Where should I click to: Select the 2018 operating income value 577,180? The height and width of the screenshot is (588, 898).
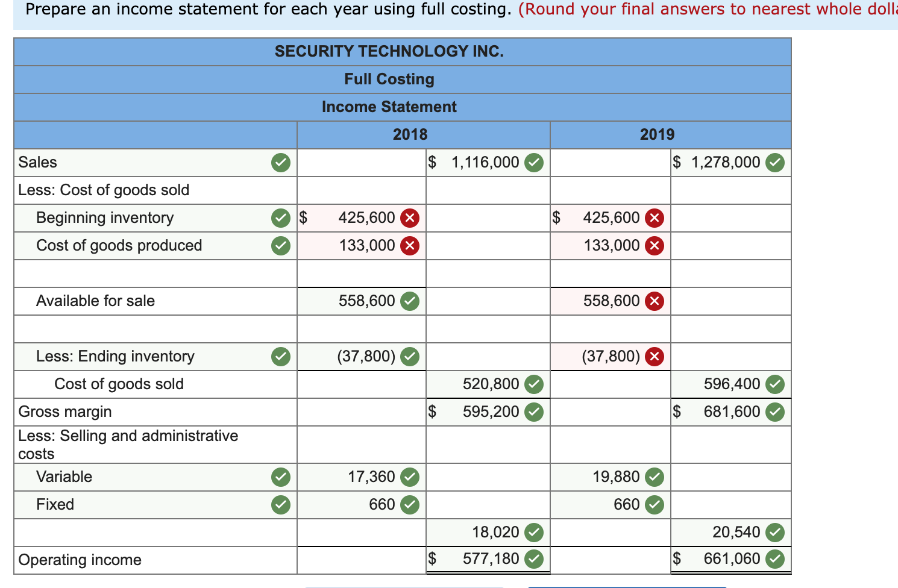click(491, 559)
